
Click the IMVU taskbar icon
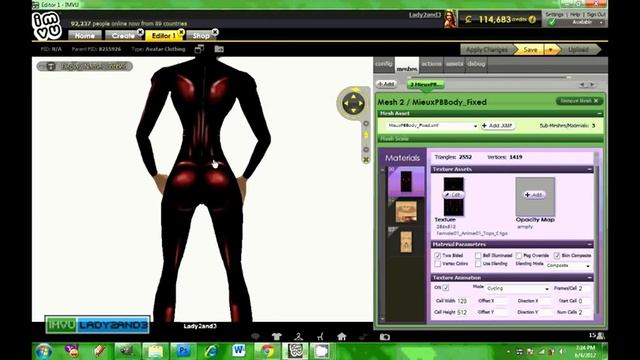click(295, 351)
